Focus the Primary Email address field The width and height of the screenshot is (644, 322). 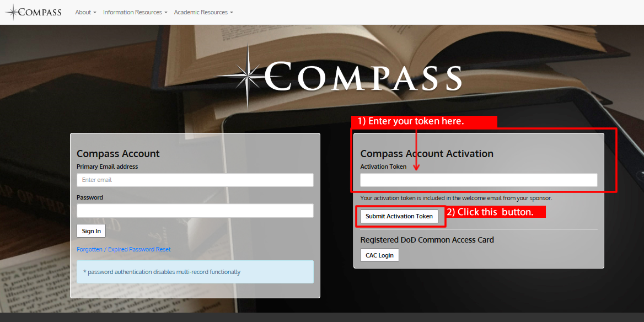point(195,180)
